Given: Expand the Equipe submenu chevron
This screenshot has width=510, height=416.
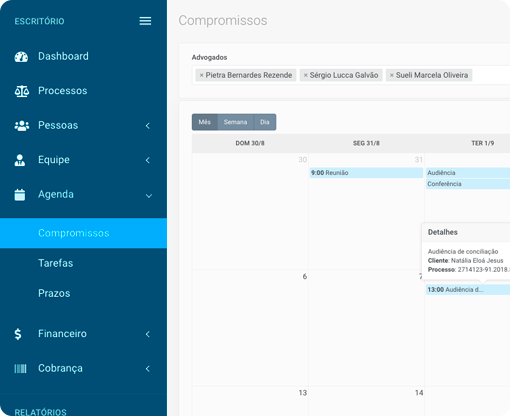Looking at the screenshot, I should pyautogui.click(x=148, y=160).
